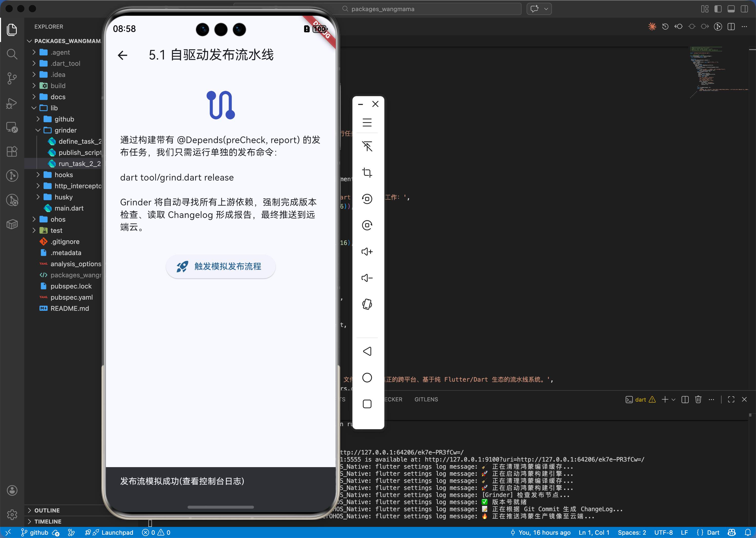
Task: Toggle the bottom panel visibility
Action: click(x=731, y=9)
